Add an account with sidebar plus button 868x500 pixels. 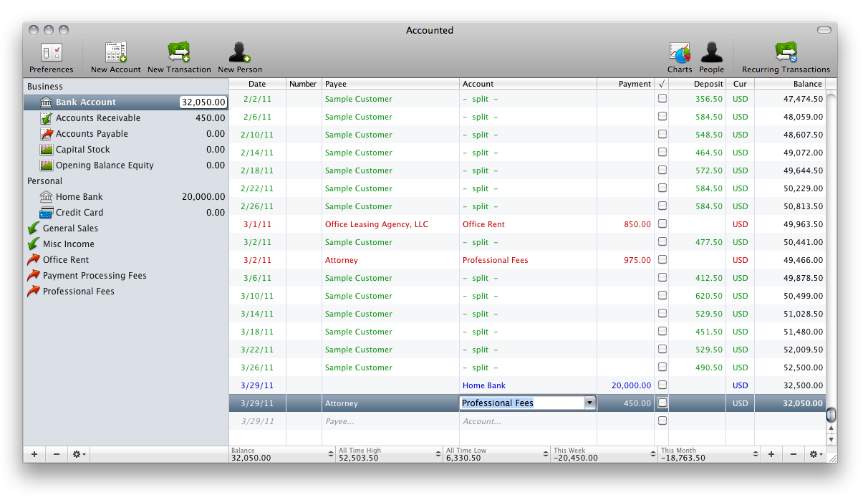[34, 454]
